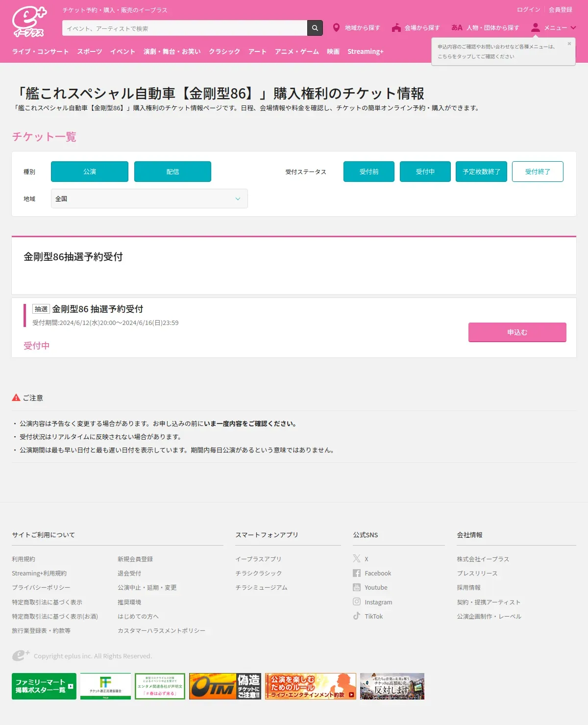
Task: Click the search magnifier button
Action: point(315,28)
